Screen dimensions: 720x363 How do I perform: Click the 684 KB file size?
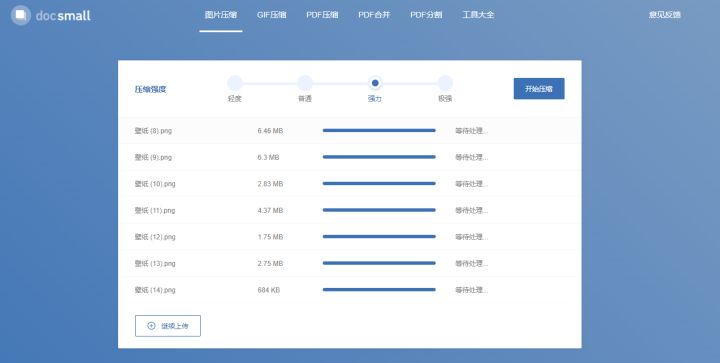pyautogui.click(x=269, y=290)
